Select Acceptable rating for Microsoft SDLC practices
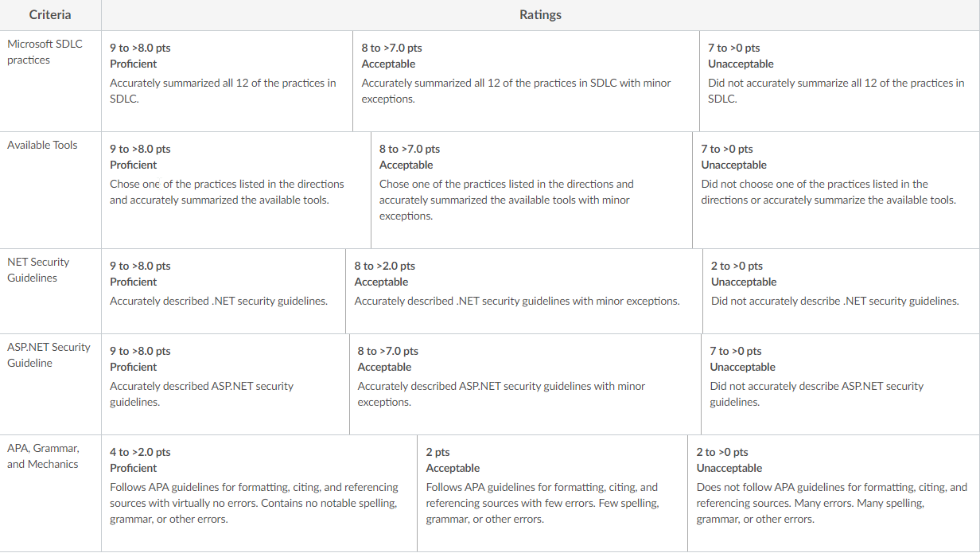Viewport: 980px width, 553px height. tap(526, 81)
